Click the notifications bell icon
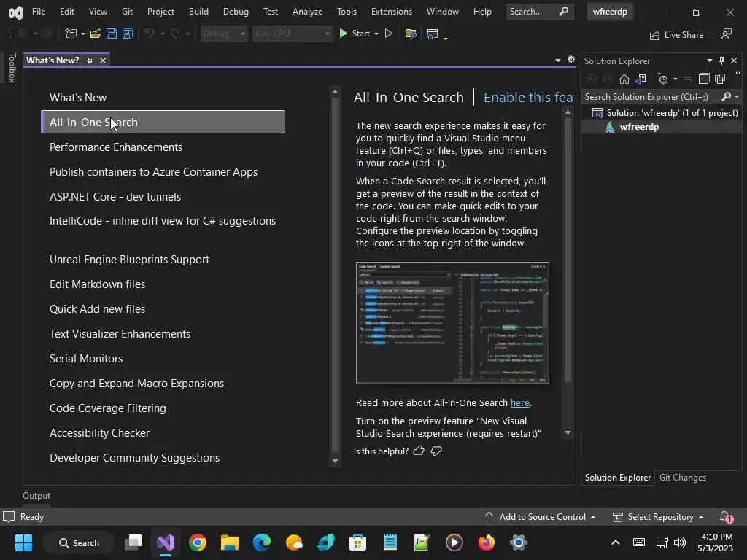Image resolution: width=747 pixels, height=560 pixels. 726,517
